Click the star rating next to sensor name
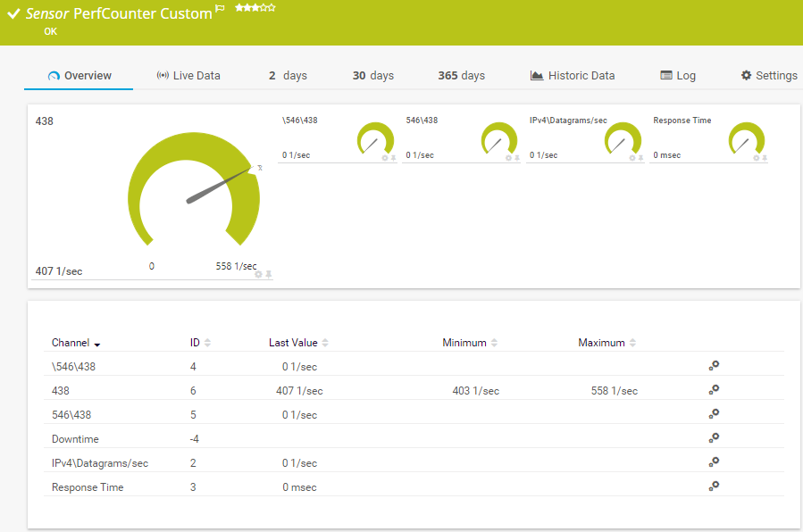The height and width of the screenshot is (532, 803). (255, 8)
